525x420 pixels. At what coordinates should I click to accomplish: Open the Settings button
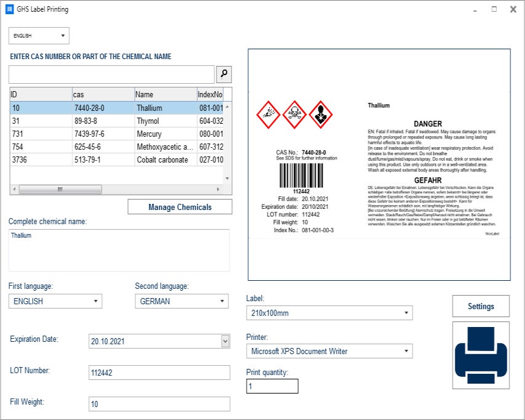[481, 306]
